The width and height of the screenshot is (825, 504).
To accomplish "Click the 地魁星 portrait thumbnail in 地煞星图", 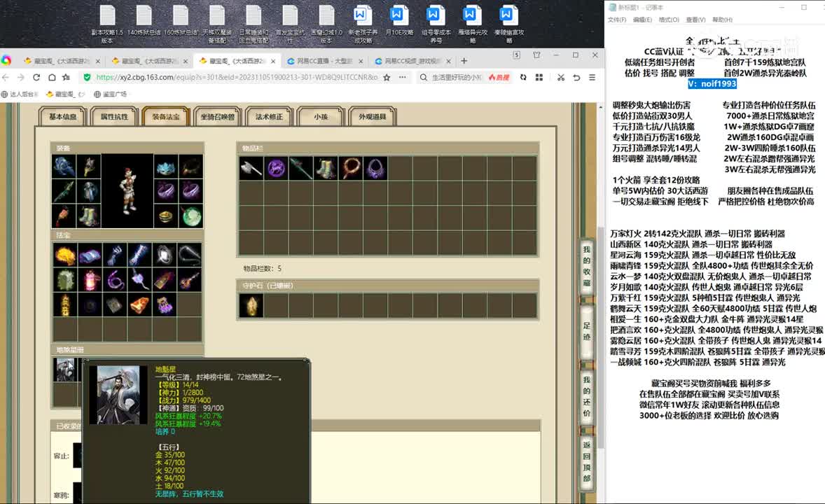I will pos(65,370).
